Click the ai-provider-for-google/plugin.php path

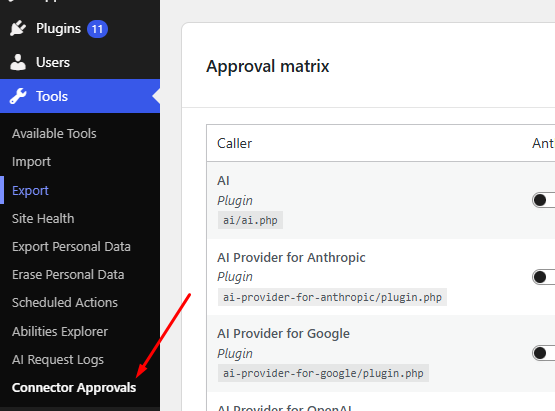point(323,373)
